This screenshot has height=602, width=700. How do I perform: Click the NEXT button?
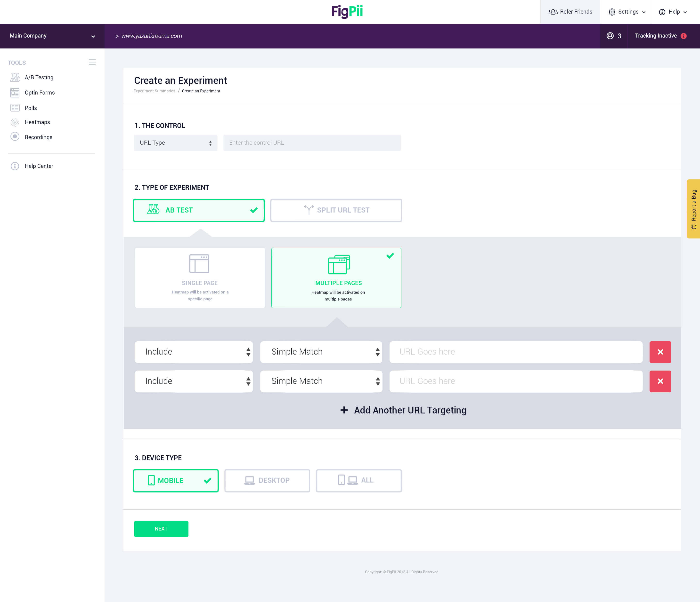point(161,529)
